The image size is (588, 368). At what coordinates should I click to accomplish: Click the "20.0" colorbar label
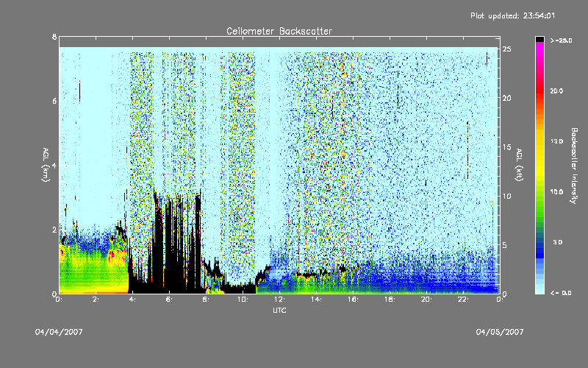coord(556,91)
